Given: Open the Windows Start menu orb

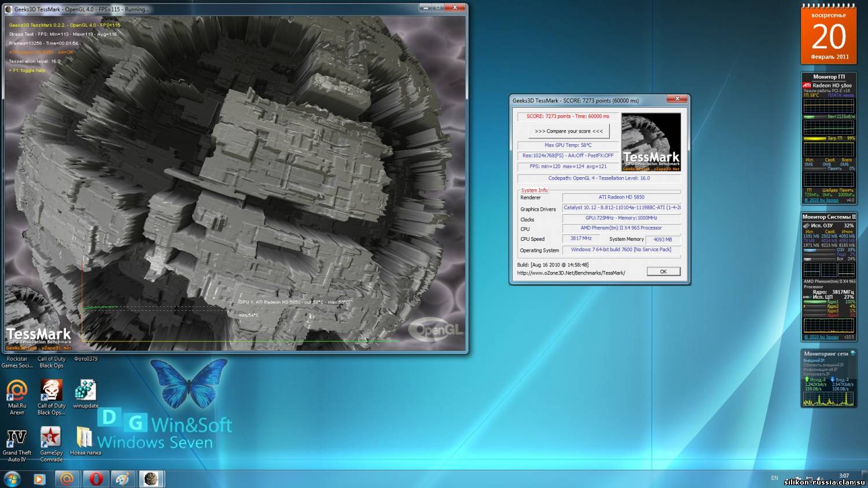Looking at the screenshot, I should [12, 479].
